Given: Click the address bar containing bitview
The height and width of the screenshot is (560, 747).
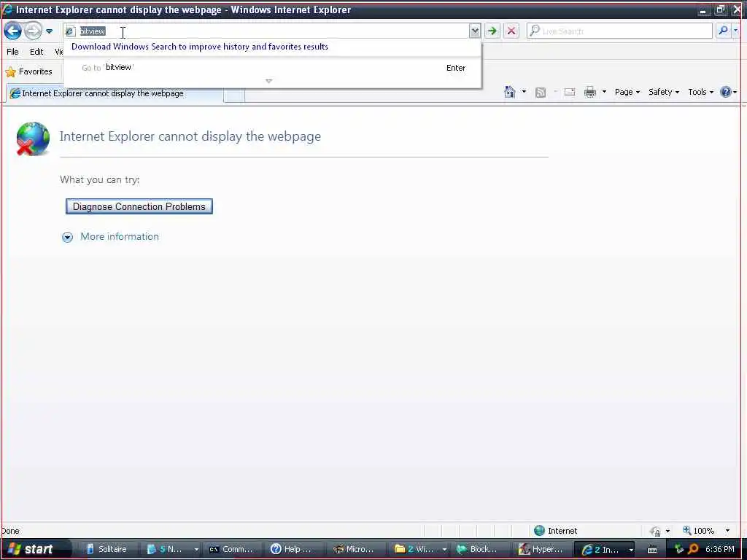Looking at the screenshot, I should click(267, 31).
